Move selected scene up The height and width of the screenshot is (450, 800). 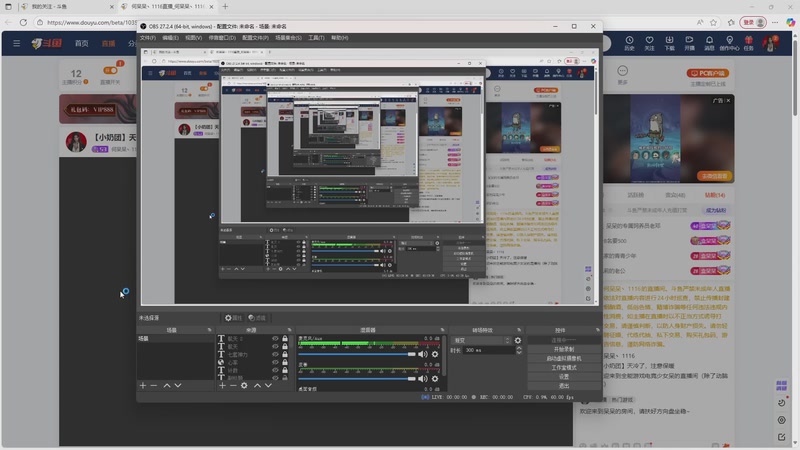[167, 386]
